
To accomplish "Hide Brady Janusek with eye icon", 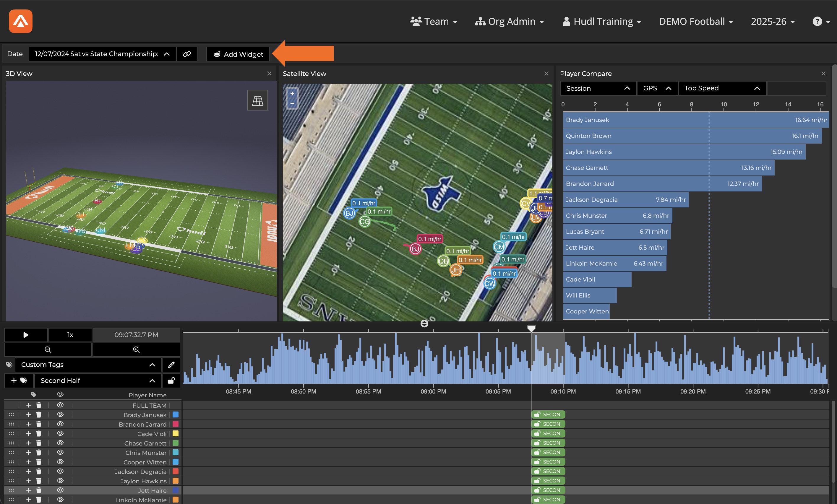I will [61, 415].
